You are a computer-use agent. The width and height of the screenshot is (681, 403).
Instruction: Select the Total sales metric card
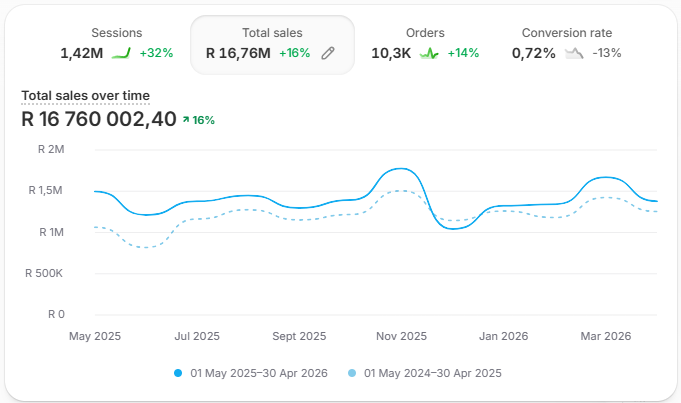[x=272, y=45]
